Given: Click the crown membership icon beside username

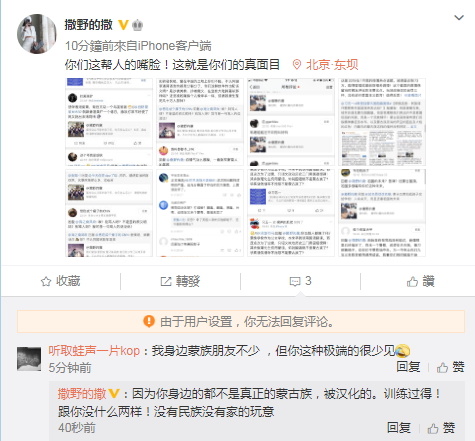Looking at the screenshot, I should click(x=137, y=25).
